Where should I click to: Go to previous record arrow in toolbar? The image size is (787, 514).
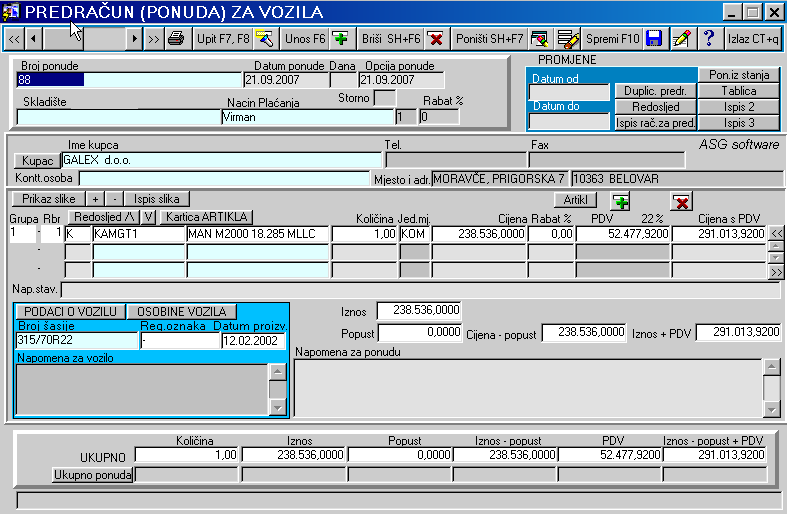tap(33, 39)
